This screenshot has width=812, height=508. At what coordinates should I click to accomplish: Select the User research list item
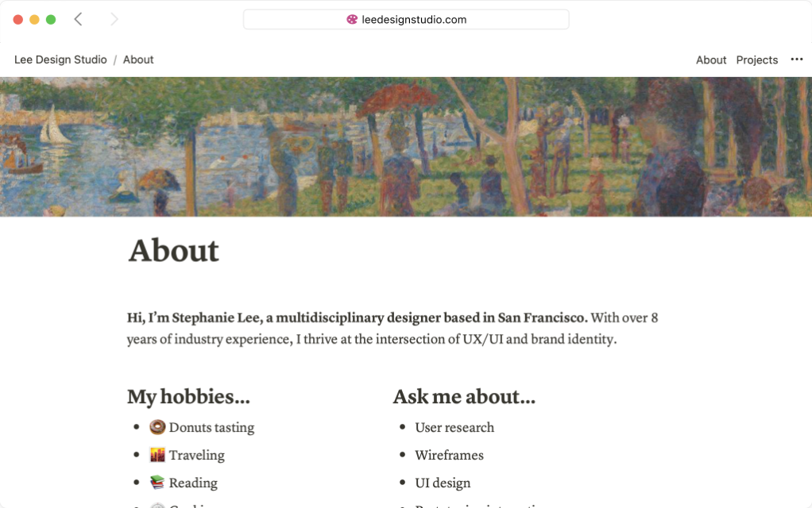(454, 427)
